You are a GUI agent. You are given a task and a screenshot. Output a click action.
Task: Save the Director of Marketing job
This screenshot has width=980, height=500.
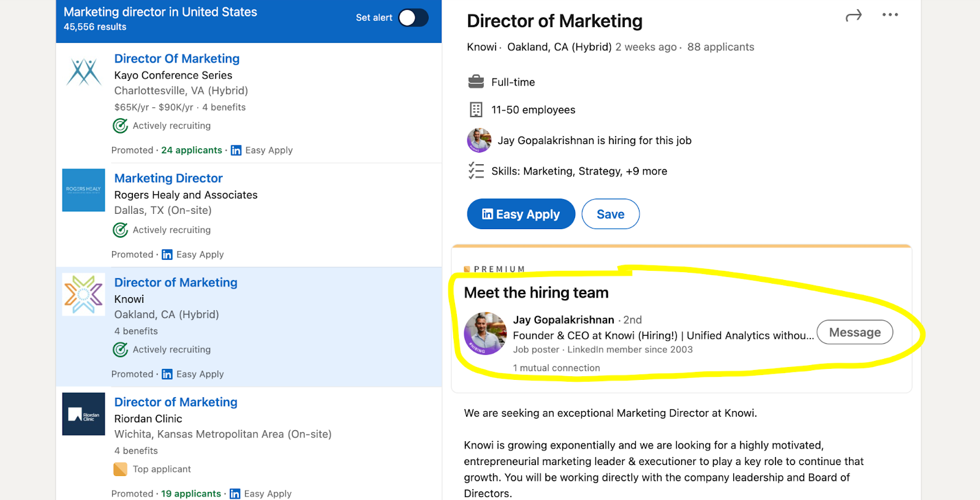click(611, 214)
